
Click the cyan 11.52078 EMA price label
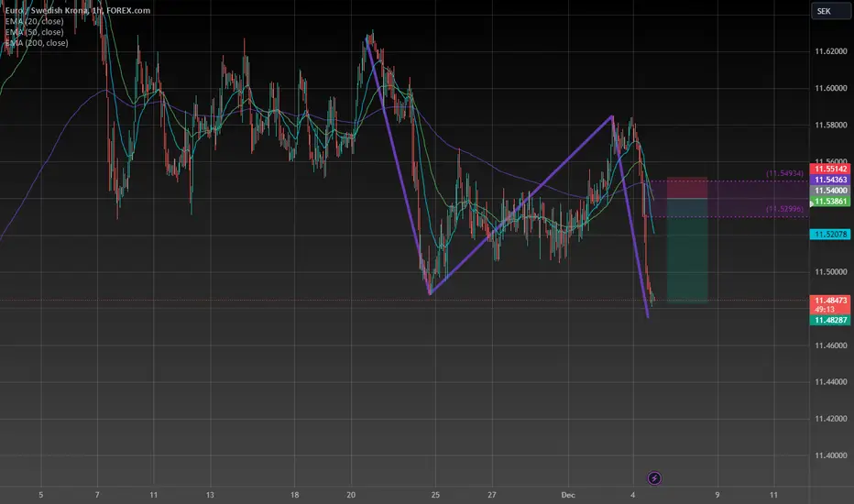pos(830,235)
